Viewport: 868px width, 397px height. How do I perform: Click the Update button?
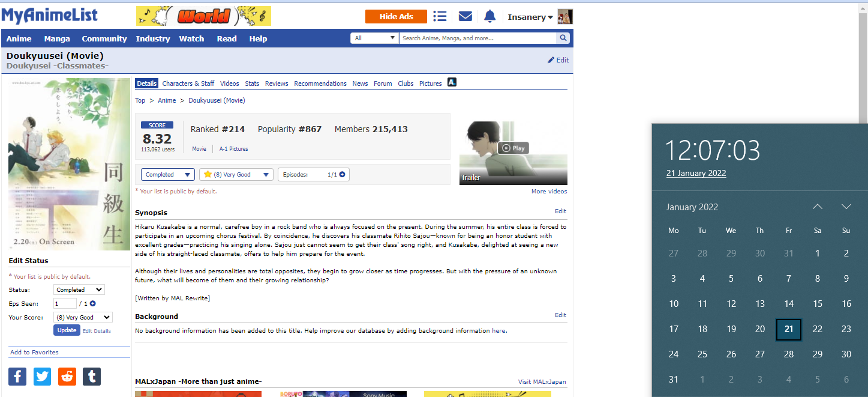point(67,330)
